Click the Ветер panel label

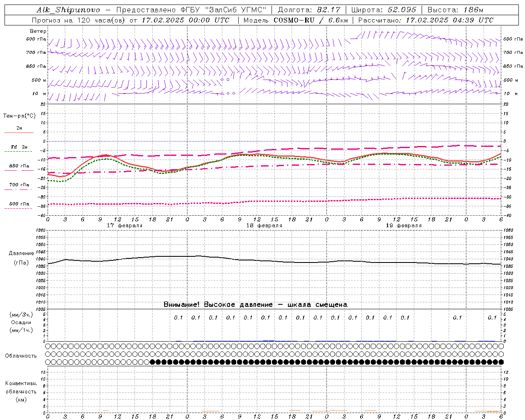pyautogui.click(x=38, y=31)
